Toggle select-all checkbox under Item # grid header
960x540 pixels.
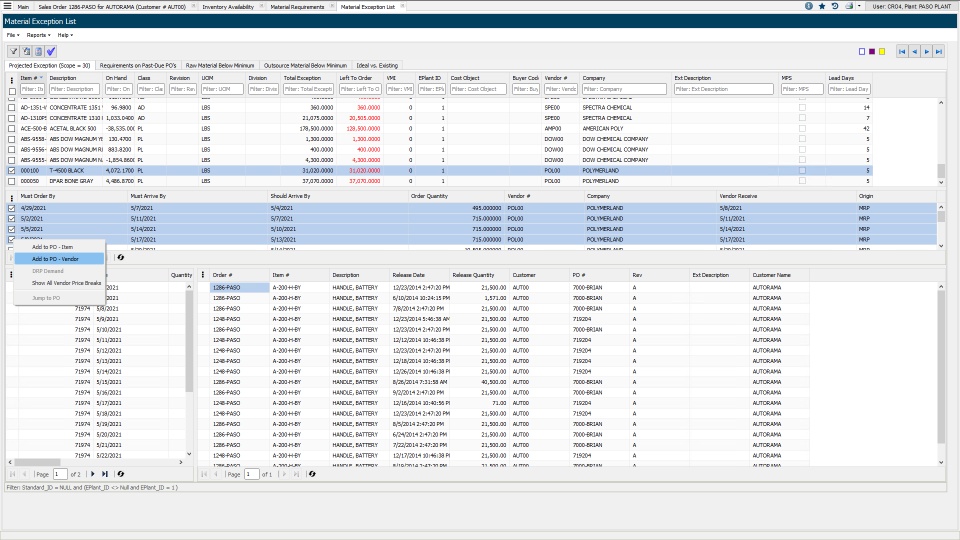(12, 91)
